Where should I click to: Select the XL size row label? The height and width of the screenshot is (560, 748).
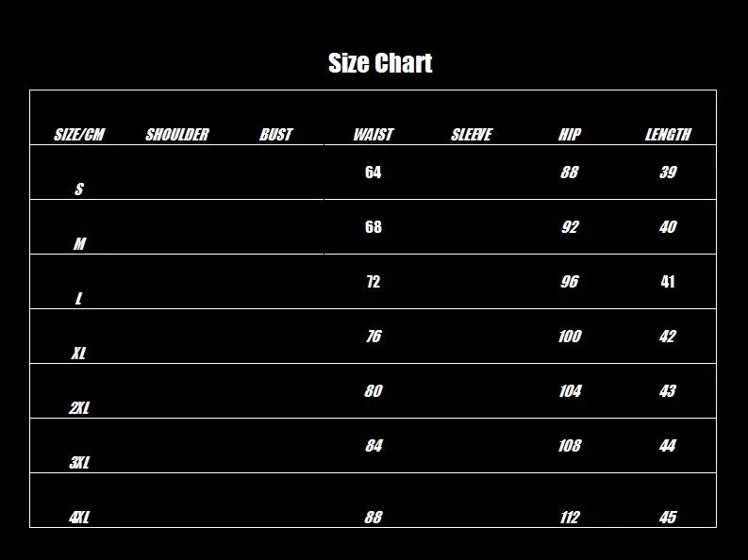click(79, 354)
